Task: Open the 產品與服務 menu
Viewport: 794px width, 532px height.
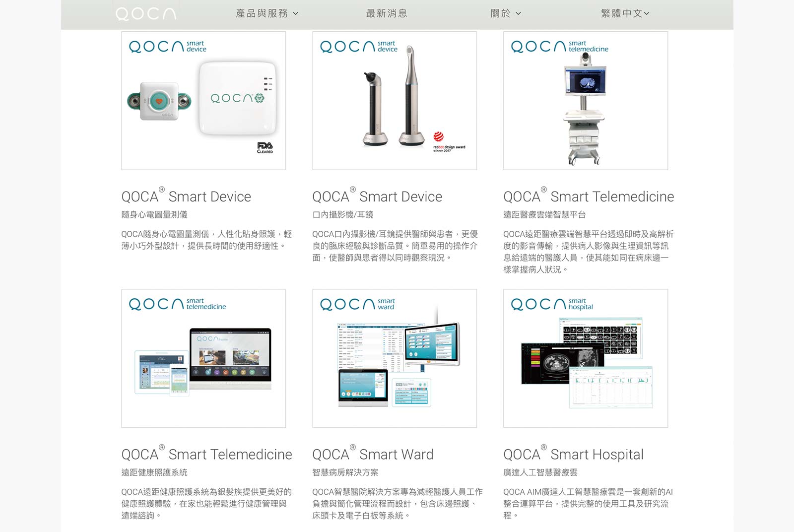Action: (x=267, y=13)
